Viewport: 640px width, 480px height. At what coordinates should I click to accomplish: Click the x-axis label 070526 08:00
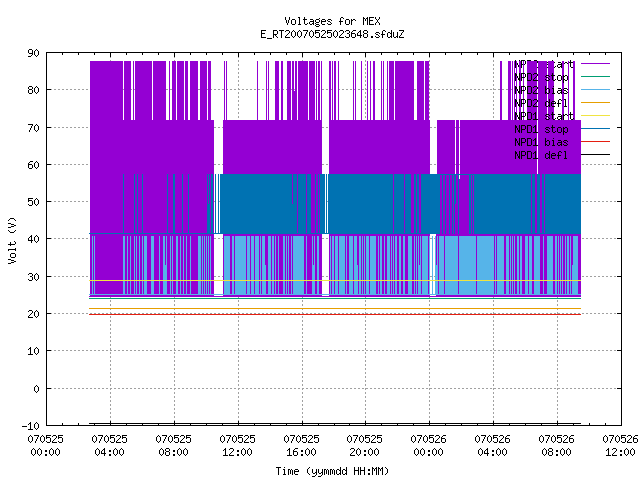pyautogui.click(x=557, y=446)
